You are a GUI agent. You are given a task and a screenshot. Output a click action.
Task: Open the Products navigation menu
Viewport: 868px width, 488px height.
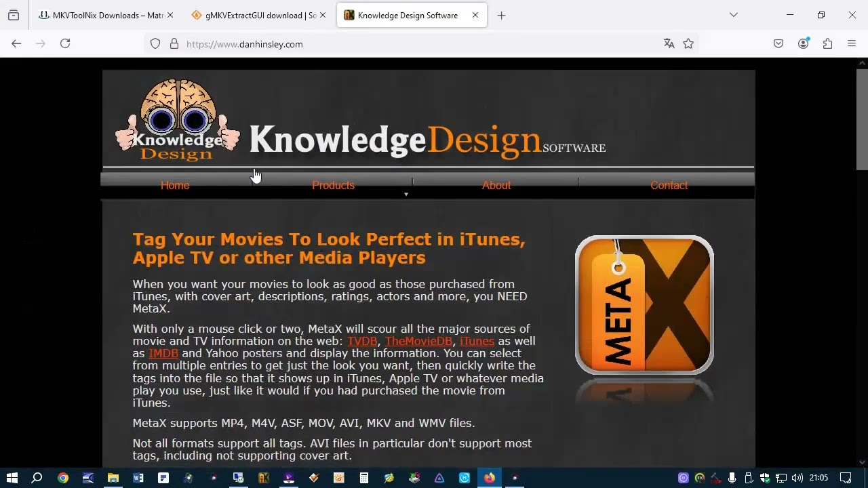click(x=333, y=185)
